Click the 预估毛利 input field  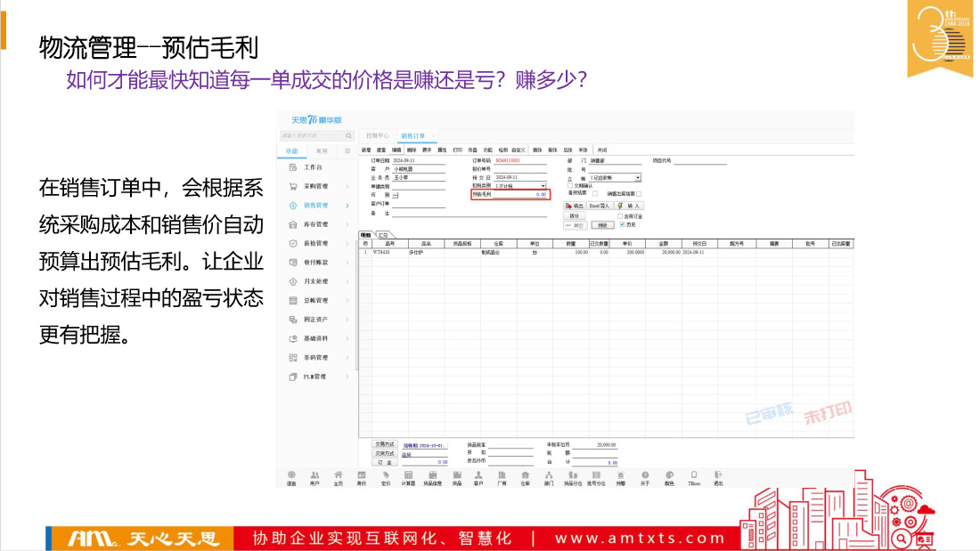522,194
